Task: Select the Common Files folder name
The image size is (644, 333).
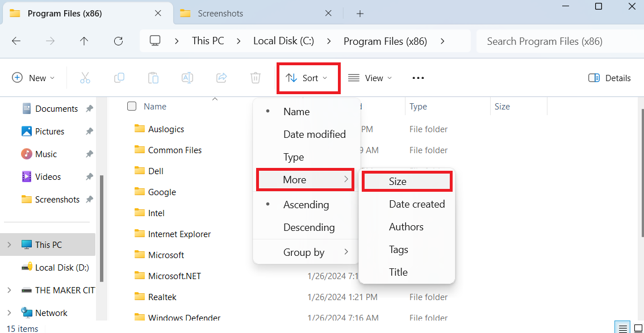Action: point(175,150)
